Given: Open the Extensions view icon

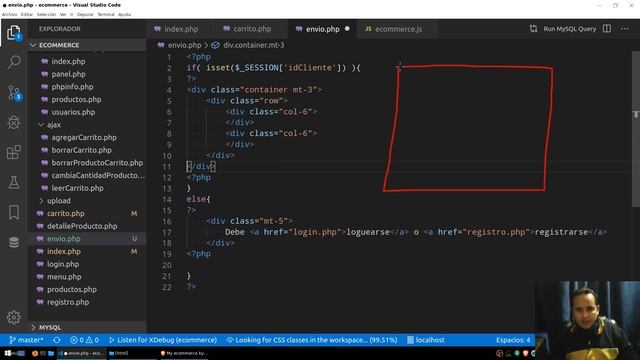Looking at the screenshot, I should tap(14, 152).
